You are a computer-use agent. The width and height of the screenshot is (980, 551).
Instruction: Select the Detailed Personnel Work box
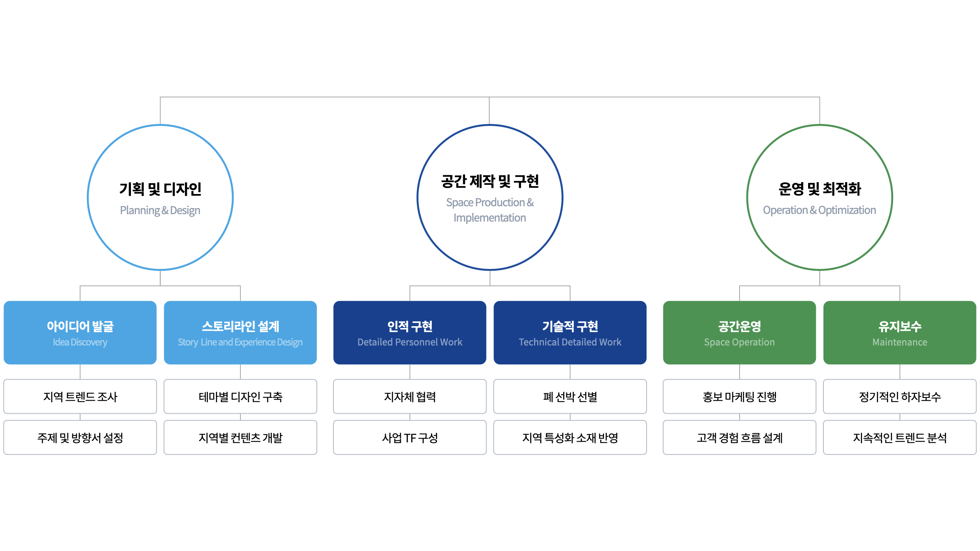point(410,333)
